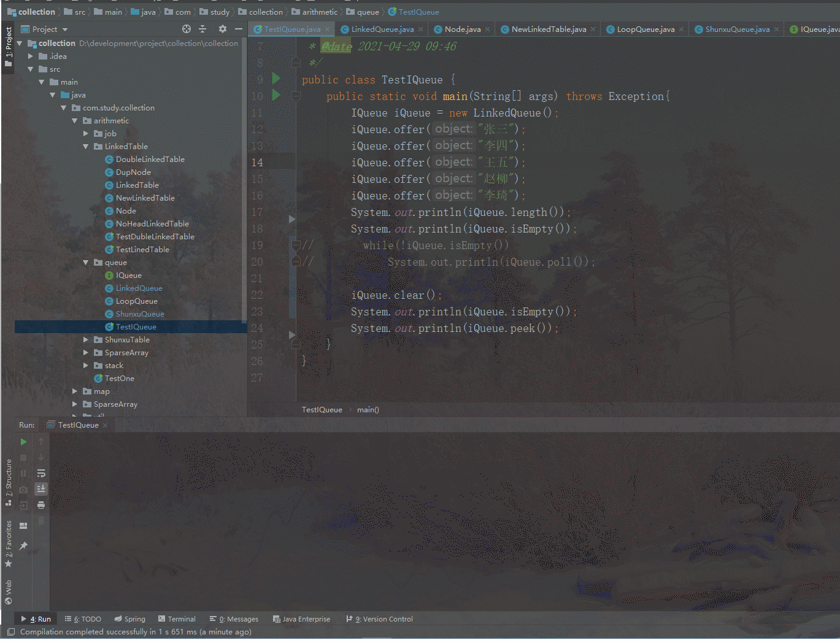Viewport: 840px width, 643px height.
Task: Collapse the queue package in the Project tree
Action: [86, 263]
